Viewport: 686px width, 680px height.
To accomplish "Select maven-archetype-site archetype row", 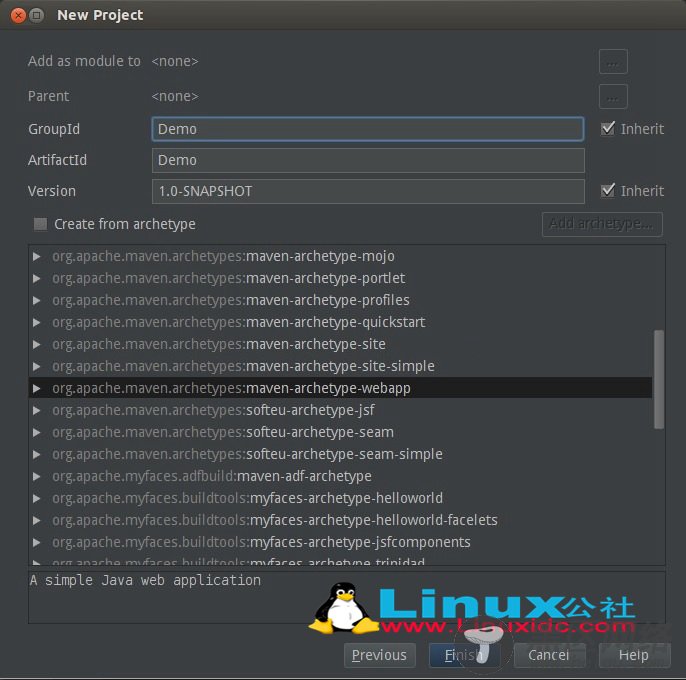I will (341, 344).
